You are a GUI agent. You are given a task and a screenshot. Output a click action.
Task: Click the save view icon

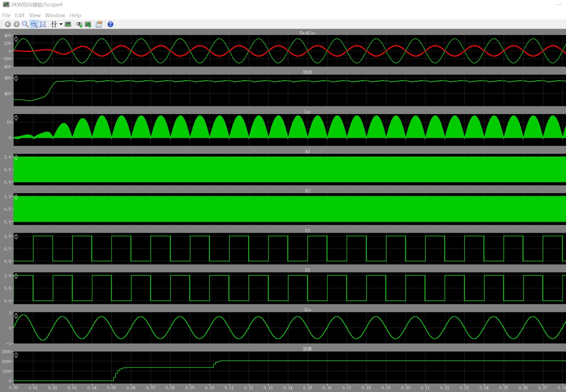point(88,24)
